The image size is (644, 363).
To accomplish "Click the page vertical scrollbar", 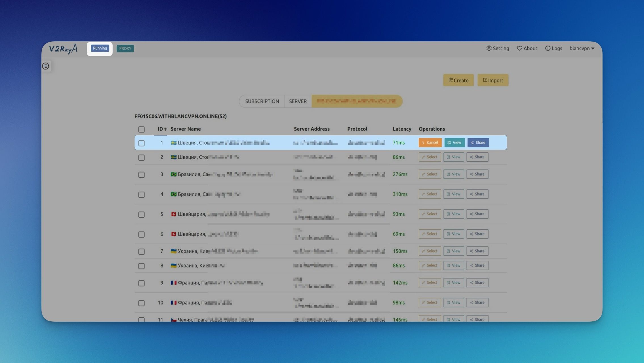I will 601,91.
